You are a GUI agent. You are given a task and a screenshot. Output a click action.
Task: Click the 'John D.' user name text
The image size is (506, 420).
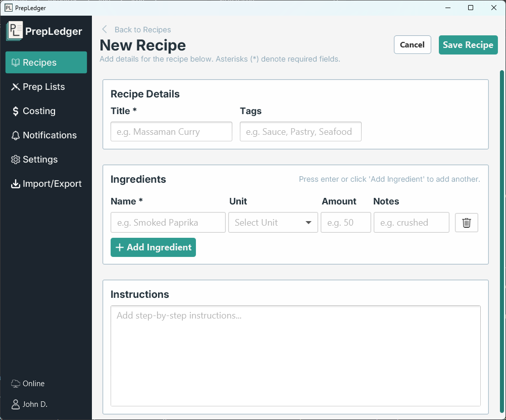coord(35,404)
